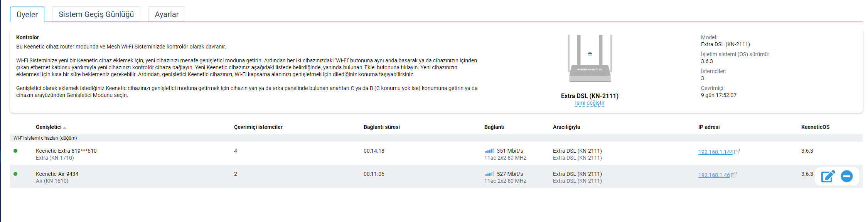Remove Keenetic-Air-9434 with the minus icon
Viewport: 868px width, 222px height.
pos(847,176)
